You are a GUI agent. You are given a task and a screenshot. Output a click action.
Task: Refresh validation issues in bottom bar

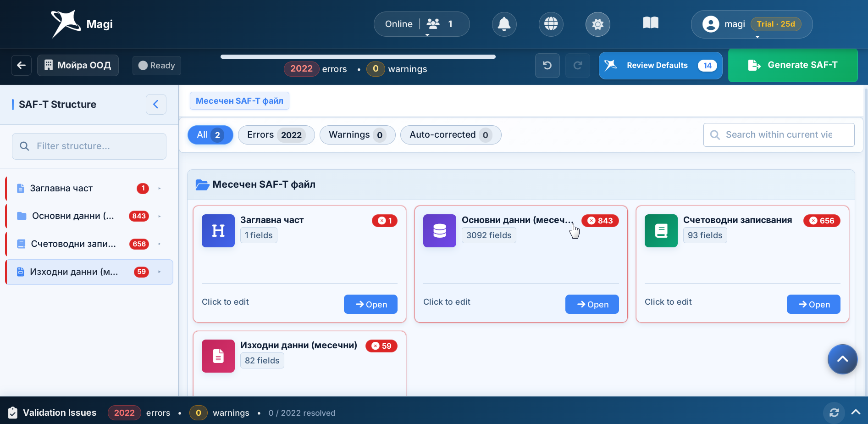click(835, 413)
